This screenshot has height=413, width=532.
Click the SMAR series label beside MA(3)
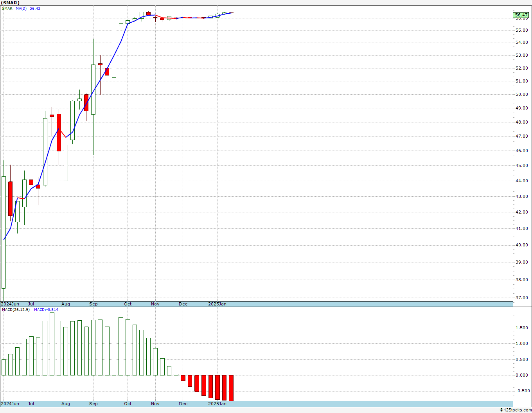pyautogui.click(x=7, y=8)
